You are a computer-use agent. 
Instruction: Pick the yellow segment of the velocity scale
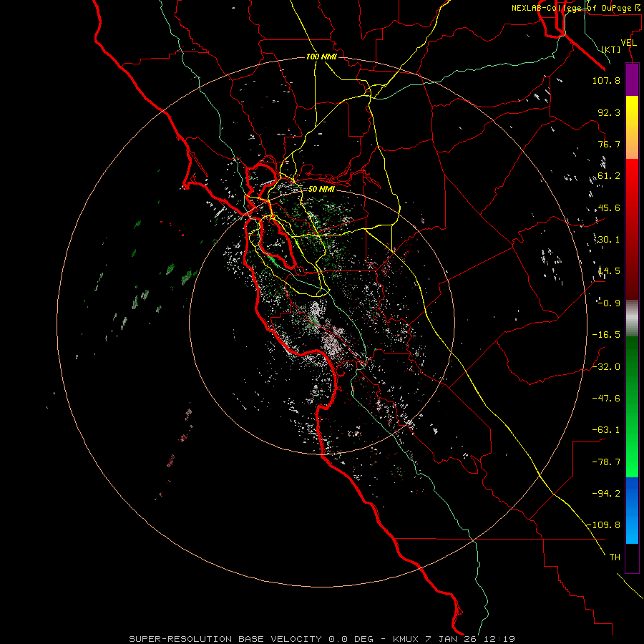pos(632,127)
